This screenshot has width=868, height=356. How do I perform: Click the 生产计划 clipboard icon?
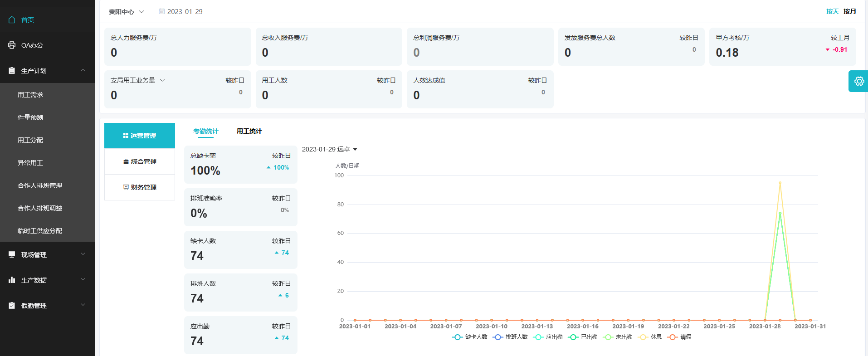[12, 70]
